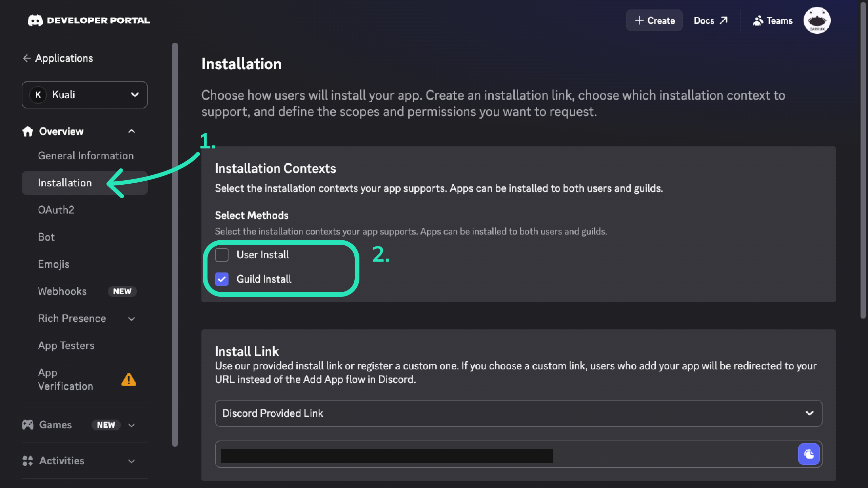This screenshot has width=868, height=488.
Task: Open the Docs link
Action: (x=711, y=20)
